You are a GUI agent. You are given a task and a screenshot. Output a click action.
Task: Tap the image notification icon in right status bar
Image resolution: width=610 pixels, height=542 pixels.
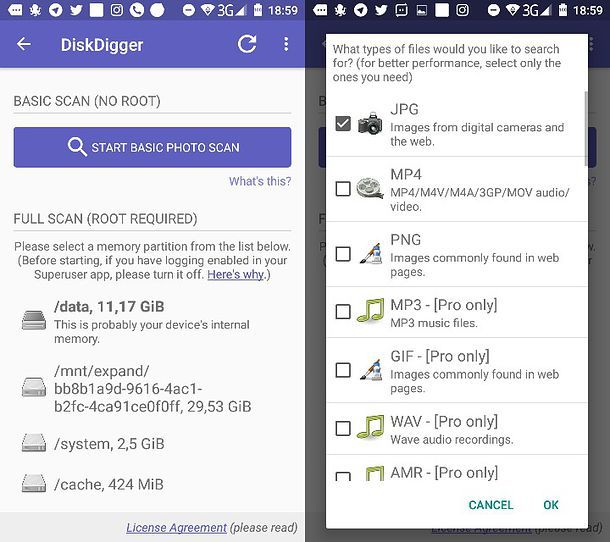(421, 10)
